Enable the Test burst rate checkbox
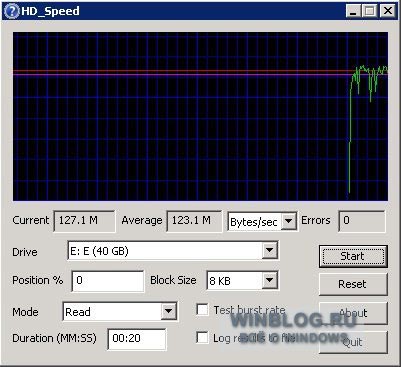401x367 pixels. 202,310
